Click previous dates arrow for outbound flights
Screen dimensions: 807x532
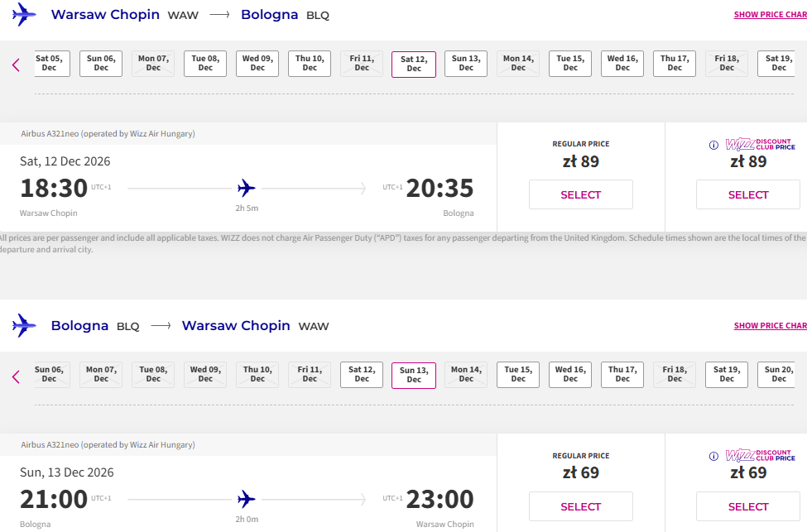[x=16, y=65]
